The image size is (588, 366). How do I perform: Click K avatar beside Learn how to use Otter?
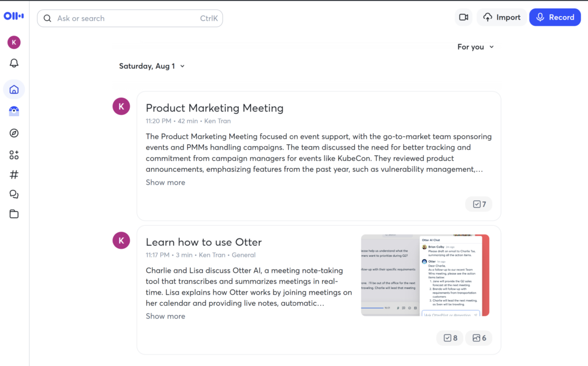click(x=121, y=240)
